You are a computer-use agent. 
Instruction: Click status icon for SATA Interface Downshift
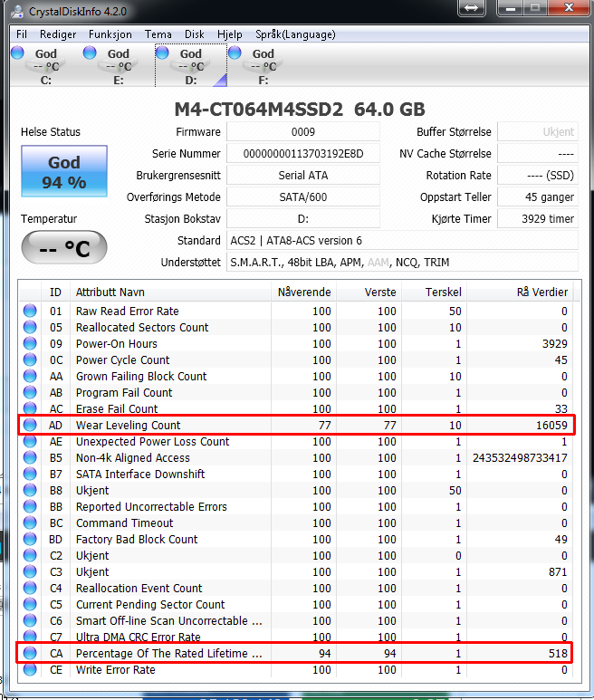[x=30, y=474]
